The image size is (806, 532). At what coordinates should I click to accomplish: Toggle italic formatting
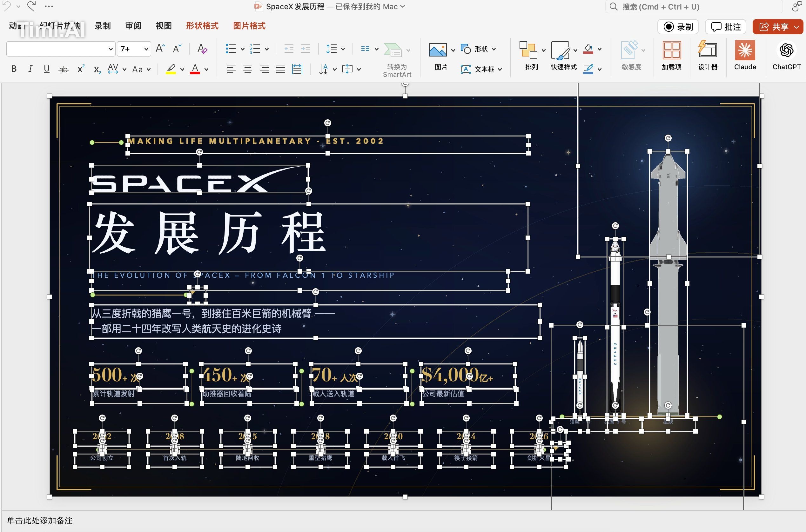(30, 69)
